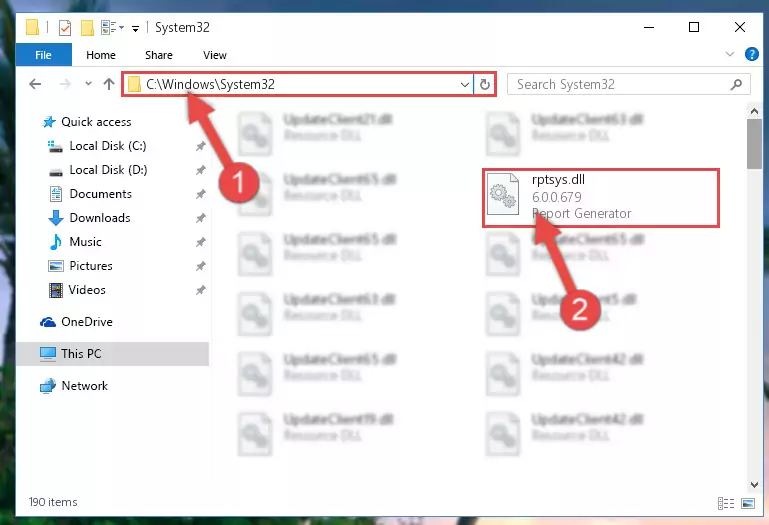Open the File ribbon tab
The image size is (769, 525).
44,55
